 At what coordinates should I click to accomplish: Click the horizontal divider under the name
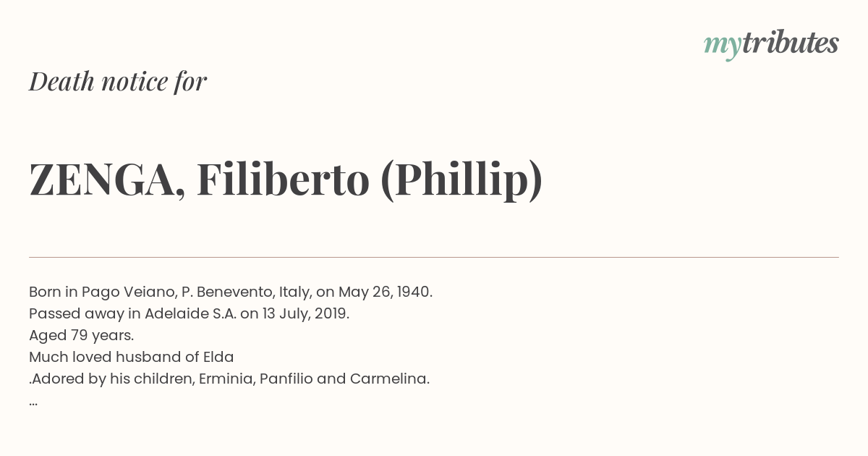click(x=434, y=257)
